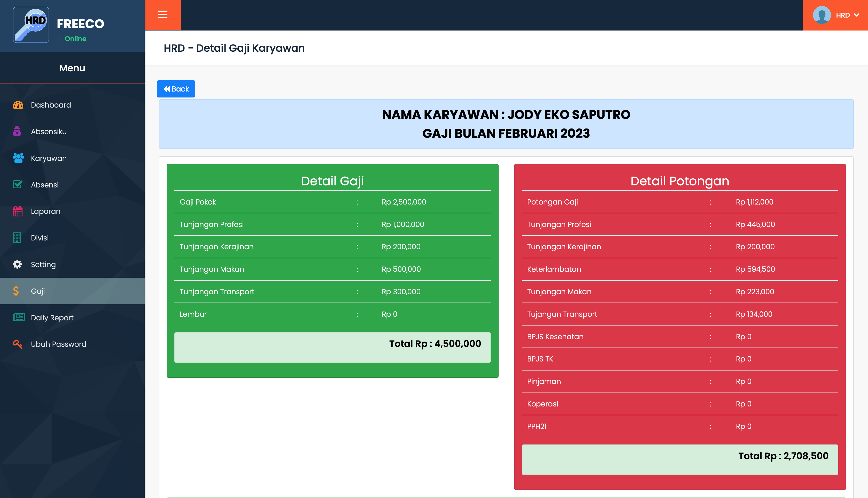Click the 'Koperasi' row label
The image size is (868, 498).
click(542, 404)
